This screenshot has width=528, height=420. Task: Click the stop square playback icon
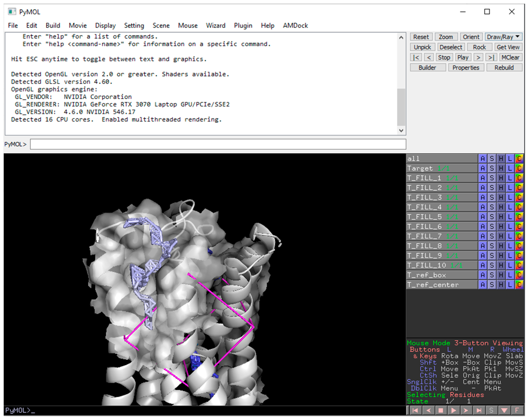pos(441,410)
